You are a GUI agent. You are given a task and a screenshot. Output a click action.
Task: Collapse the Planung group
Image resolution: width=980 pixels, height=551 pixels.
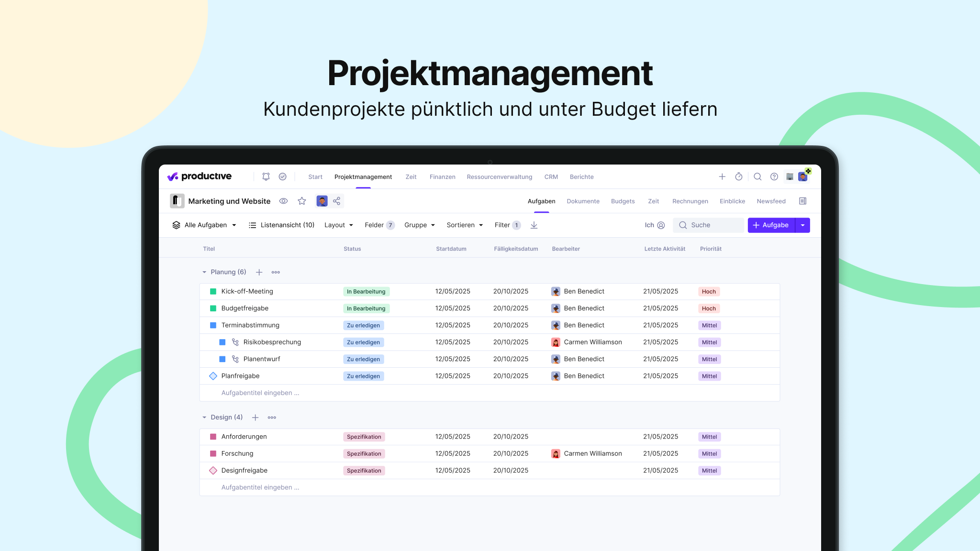(x=204, y=272)
